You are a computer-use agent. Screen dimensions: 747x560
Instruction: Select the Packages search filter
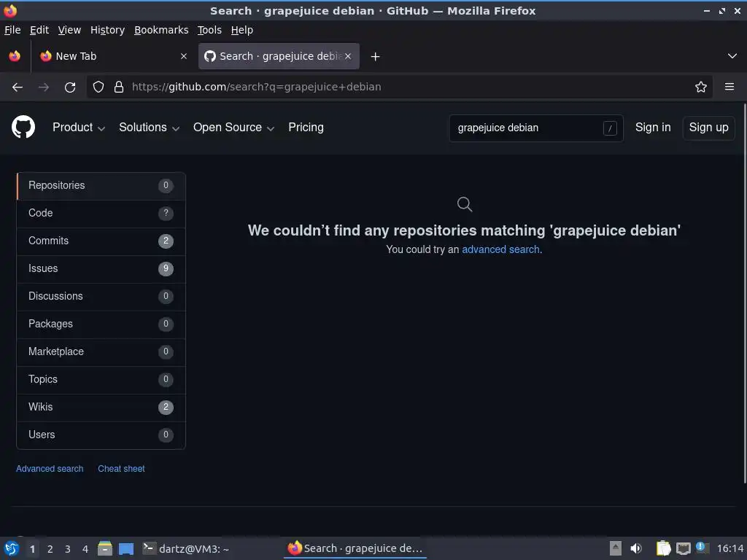point(101,324)
